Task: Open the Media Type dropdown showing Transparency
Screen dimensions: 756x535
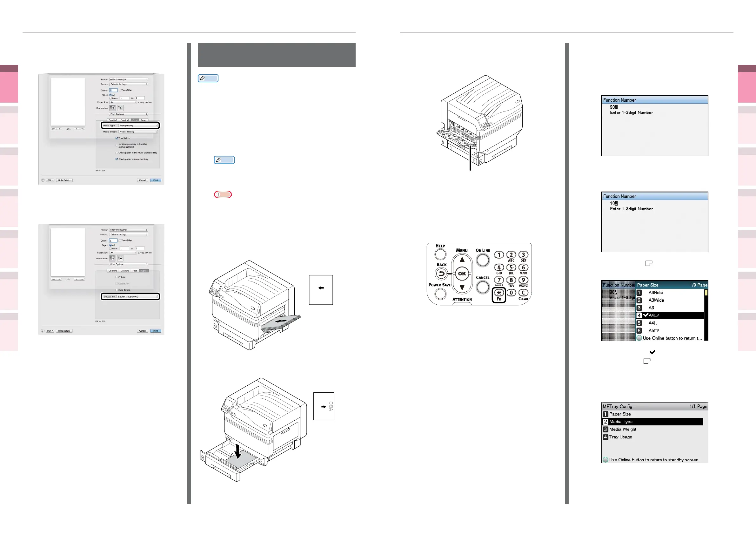Action: 138,125
